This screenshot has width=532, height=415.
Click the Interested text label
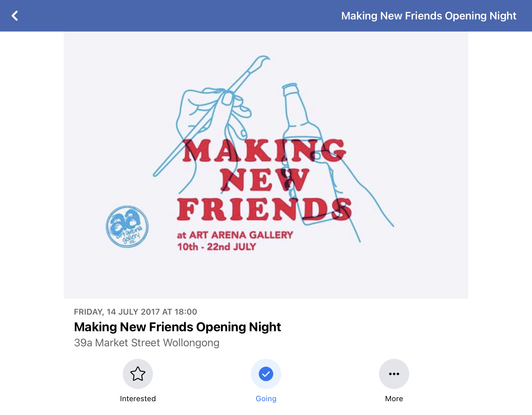[x=138, y=399]
